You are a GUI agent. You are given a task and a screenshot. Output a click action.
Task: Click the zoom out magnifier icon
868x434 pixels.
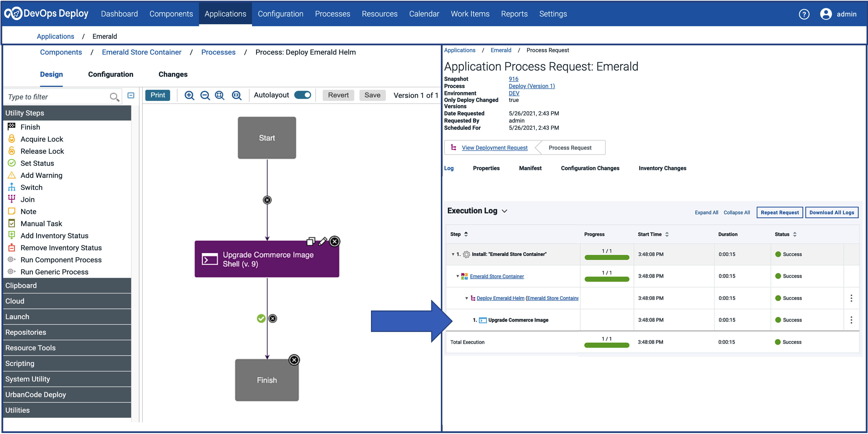tap(205, 95)
